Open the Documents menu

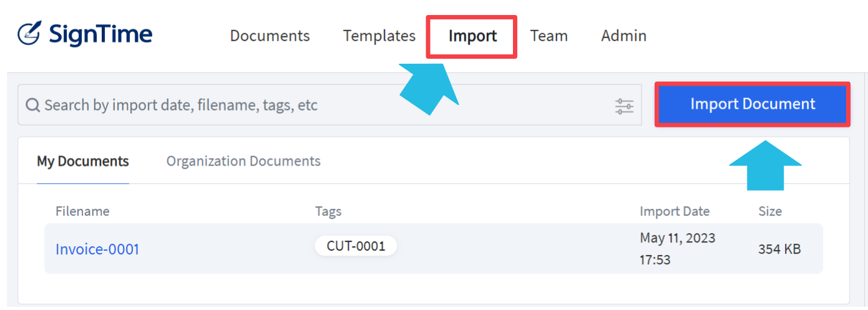[270, 36]
